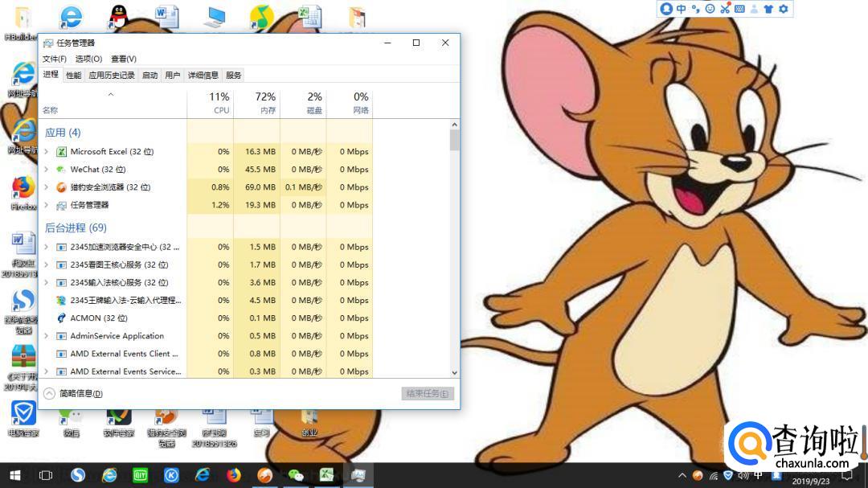Click the scrollbar up arrow
This screenshot has height=488, width=868.
[x=454, y=125]
